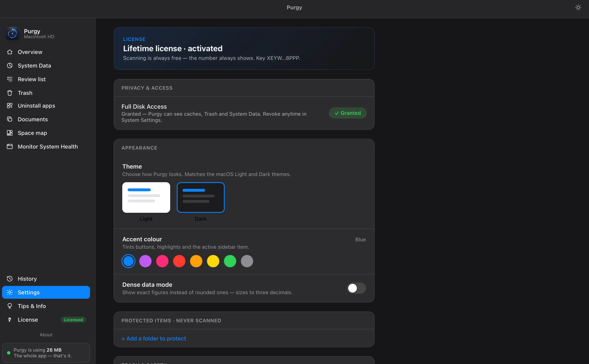Choose the purple accent colour
The height and width of the screenshot is (364, 589).
click(145, 261)
